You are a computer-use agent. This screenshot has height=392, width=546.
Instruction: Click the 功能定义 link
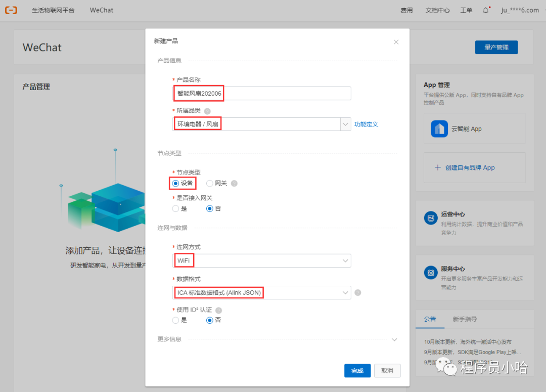pyautogui.click(x=366, y=124)
